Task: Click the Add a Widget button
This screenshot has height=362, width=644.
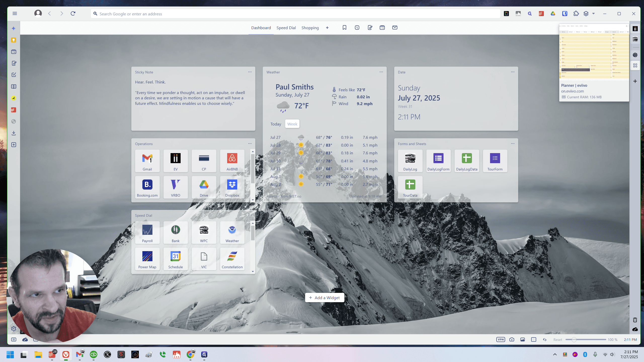Action: [x=325, y=298]
